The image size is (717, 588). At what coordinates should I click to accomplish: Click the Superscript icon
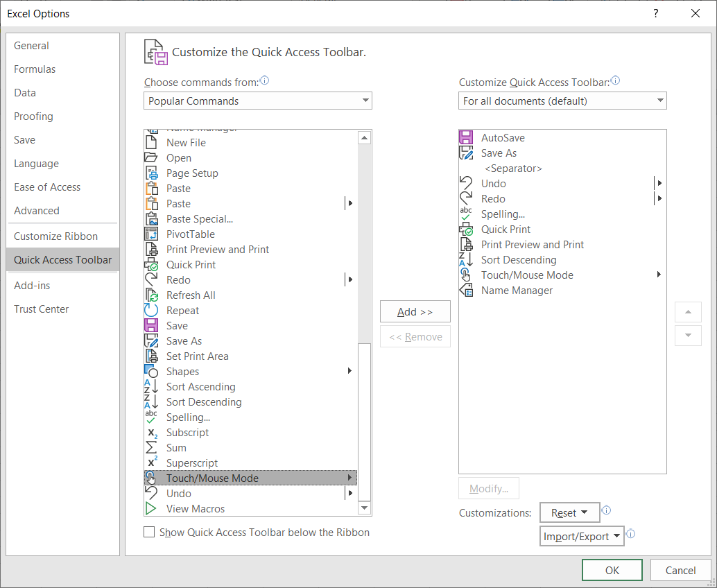[152, 462]
